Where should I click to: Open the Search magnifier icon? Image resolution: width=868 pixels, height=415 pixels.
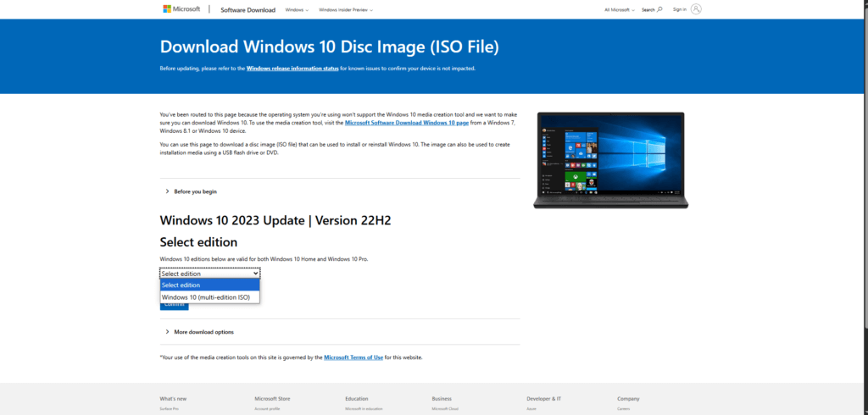[x=659, y=9]
